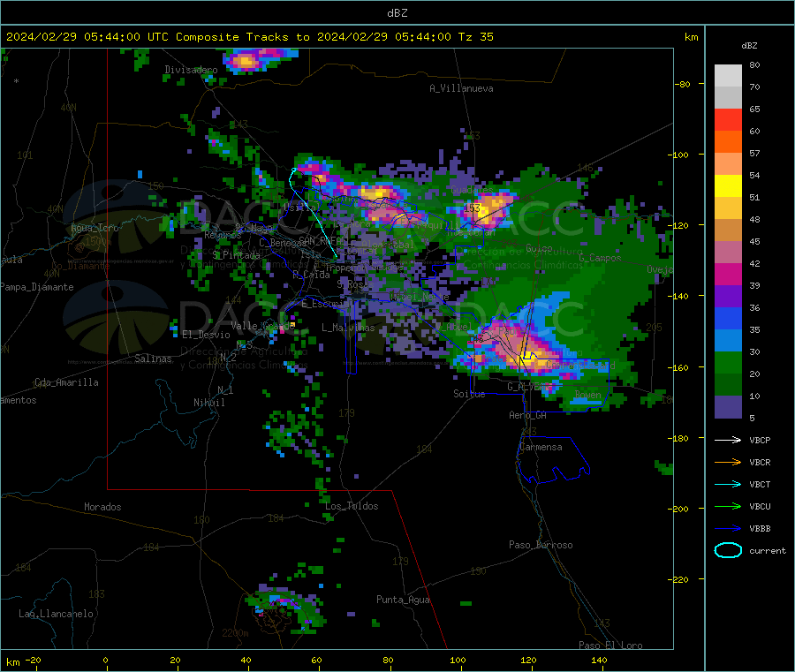Click the 'Paso_El_Loro' location label
This screenshot has height=672, width=795.
610,646
